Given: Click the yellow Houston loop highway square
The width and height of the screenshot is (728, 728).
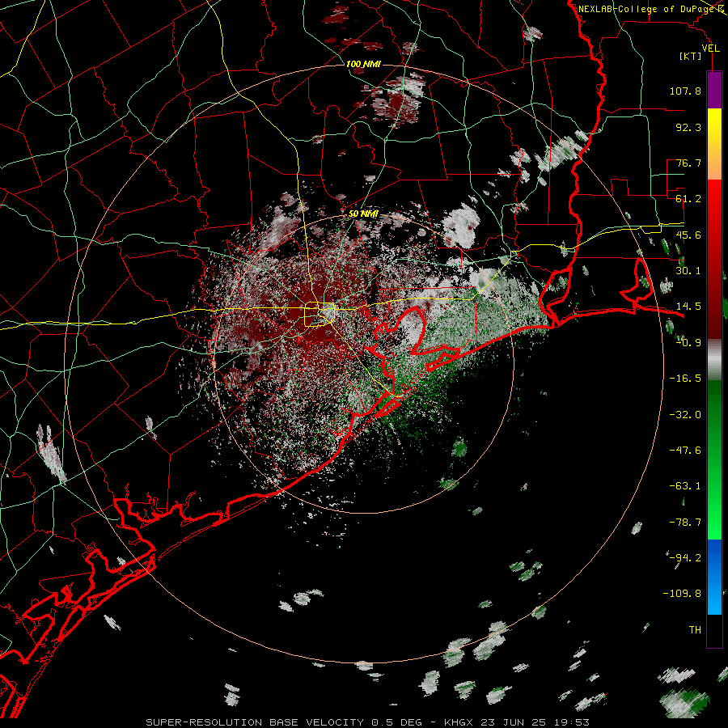Looking at the screenshot, I should tap(320, 315).
